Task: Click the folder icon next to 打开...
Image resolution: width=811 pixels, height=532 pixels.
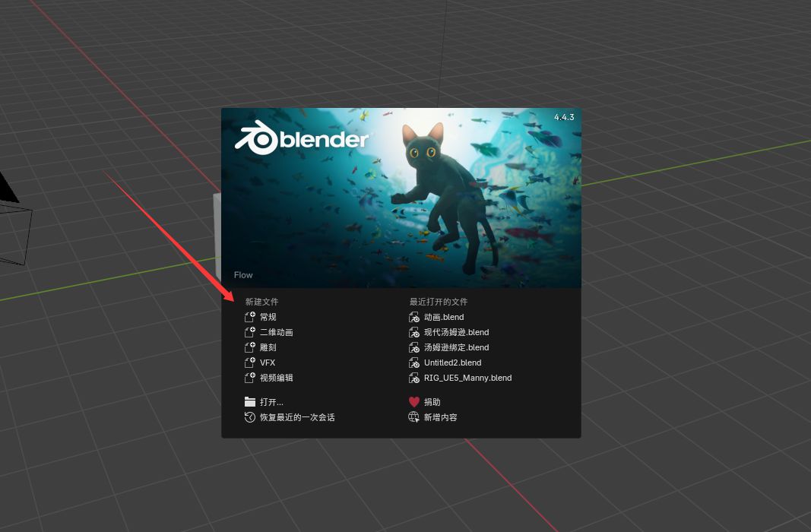Action: click(x=249, y=402)
